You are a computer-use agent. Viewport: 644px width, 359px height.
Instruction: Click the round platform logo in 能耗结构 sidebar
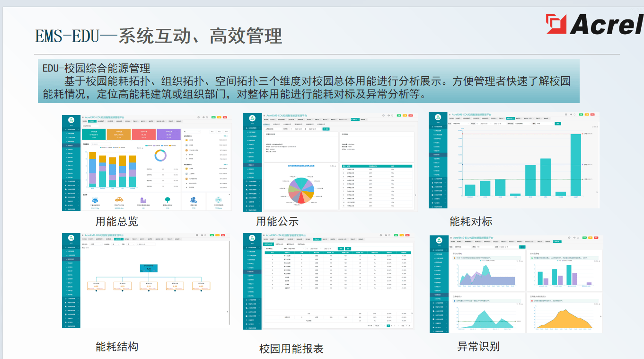71,237
